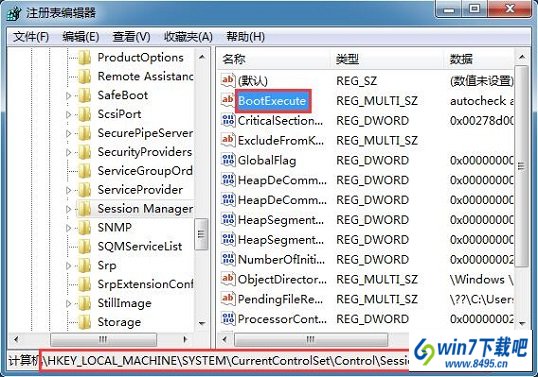Select the (默认) value name
Screen dimensions: 538x377
click(x=253, y=81)
